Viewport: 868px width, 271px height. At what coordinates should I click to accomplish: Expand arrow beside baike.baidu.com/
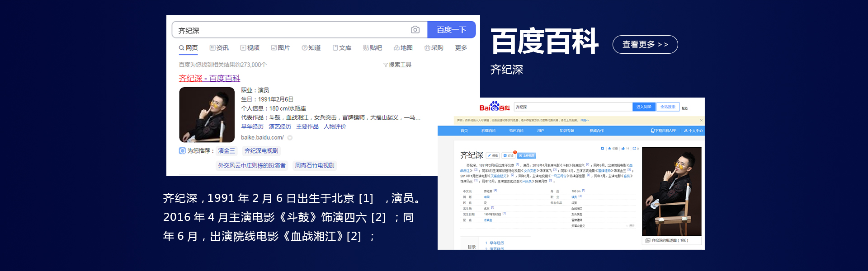pyautogui.click(x=290, y=138)
